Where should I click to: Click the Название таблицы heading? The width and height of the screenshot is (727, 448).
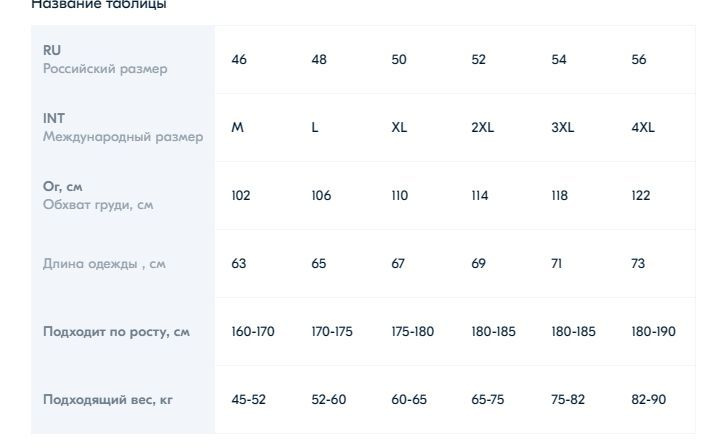[x=99, y=5]
